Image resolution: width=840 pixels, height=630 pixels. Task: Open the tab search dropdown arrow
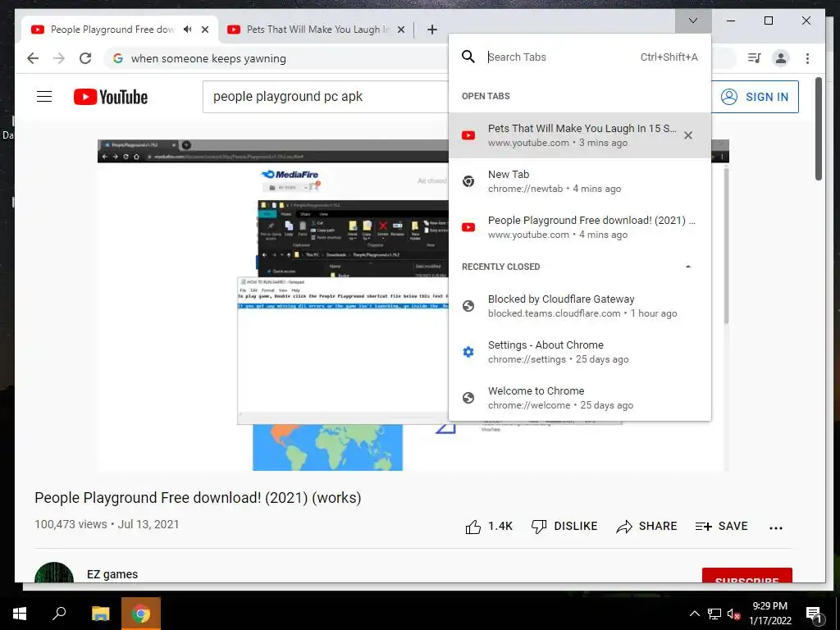click(692, 21)
